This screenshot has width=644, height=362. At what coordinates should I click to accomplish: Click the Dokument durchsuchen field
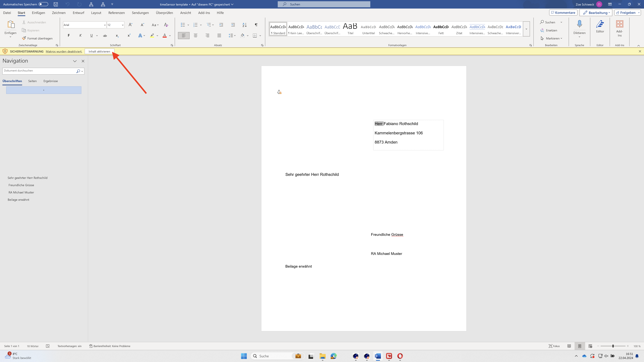(39, 71)
